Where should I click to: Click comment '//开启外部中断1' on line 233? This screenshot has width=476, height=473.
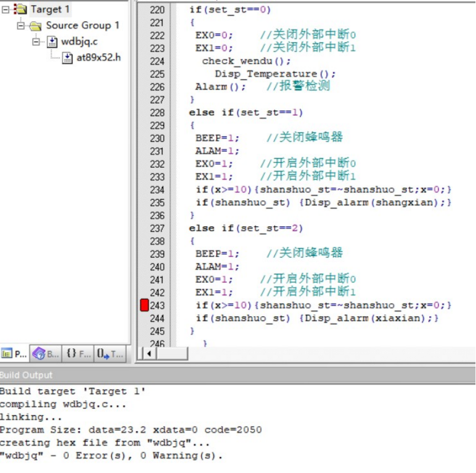point(308,176)
